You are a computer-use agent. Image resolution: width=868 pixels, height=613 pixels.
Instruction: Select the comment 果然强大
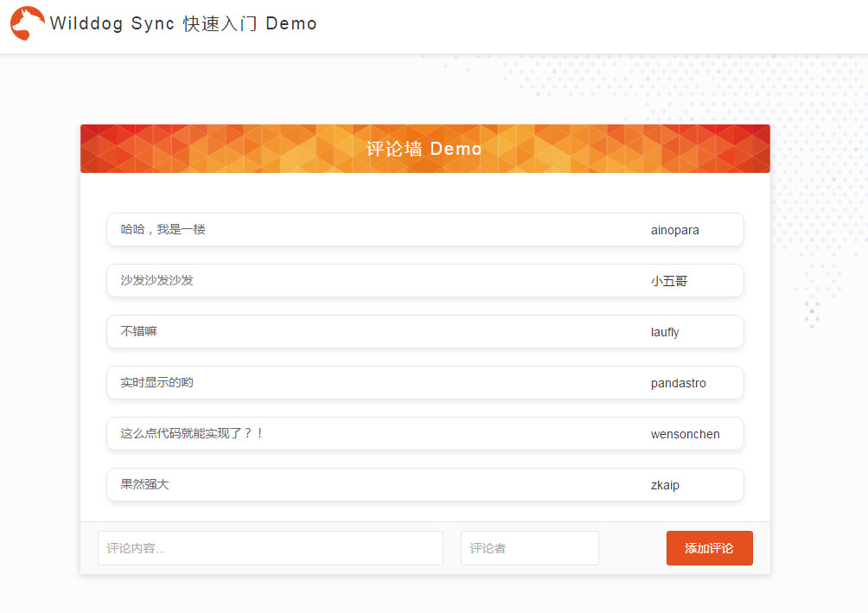click(144, 485)
